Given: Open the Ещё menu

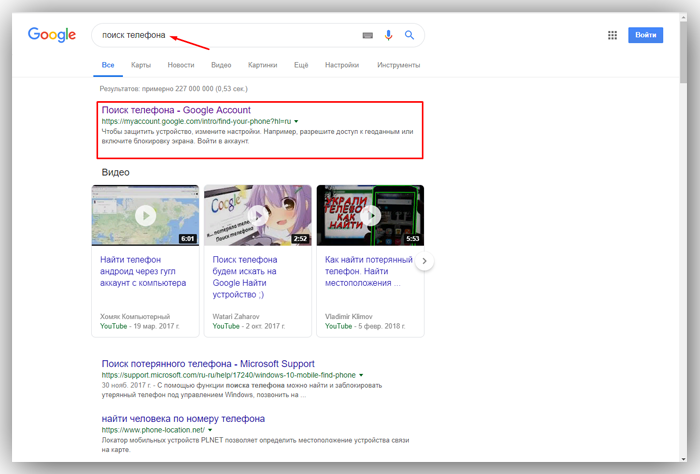Looking at the screenshot, I should 301,65.
